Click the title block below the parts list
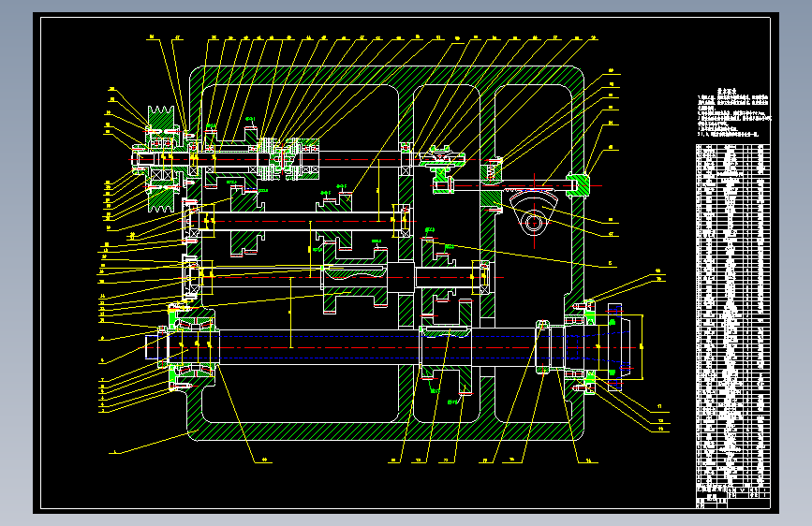 732,497
